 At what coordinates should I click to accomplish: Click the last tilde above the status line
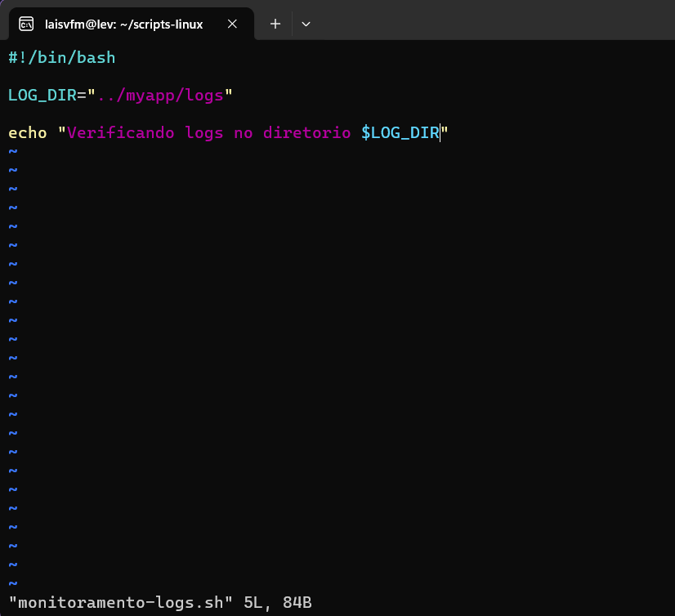13,583
